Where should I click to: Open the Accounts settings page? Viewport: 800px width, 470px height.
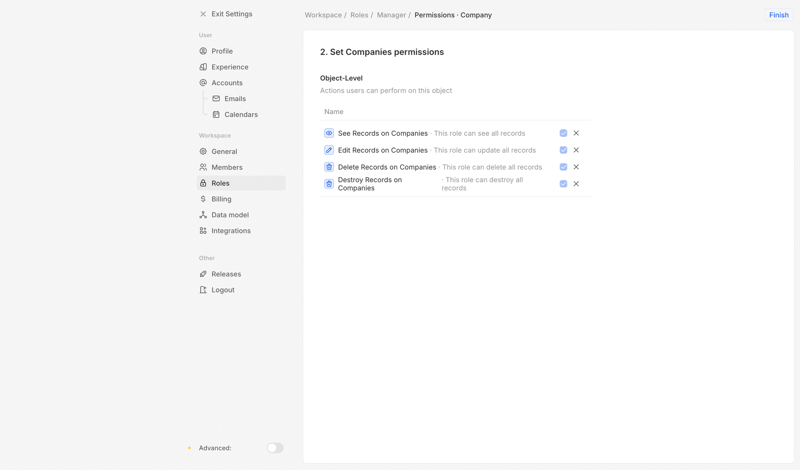[241, 83]
